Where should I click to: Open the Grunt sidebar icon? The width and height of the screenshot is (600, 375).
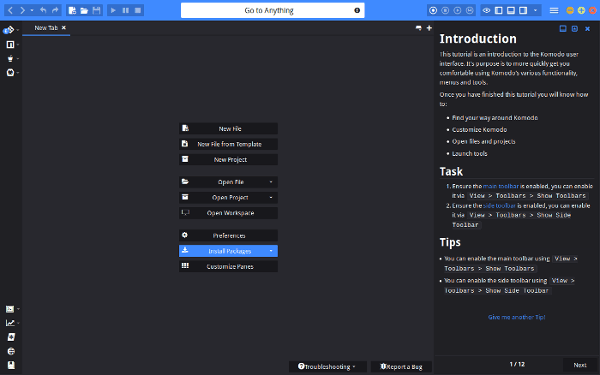[10, 59]
